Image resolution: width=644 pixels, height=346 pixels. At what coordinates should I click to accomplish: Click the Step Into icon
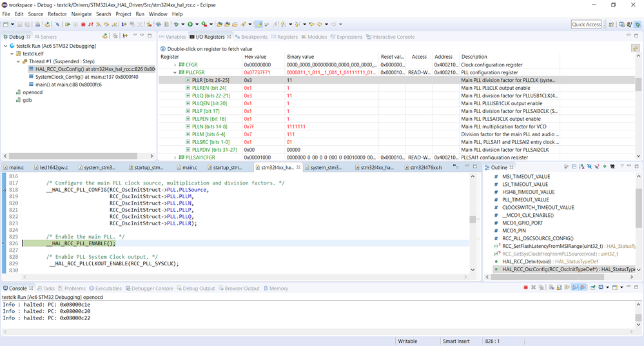[99, 25]
